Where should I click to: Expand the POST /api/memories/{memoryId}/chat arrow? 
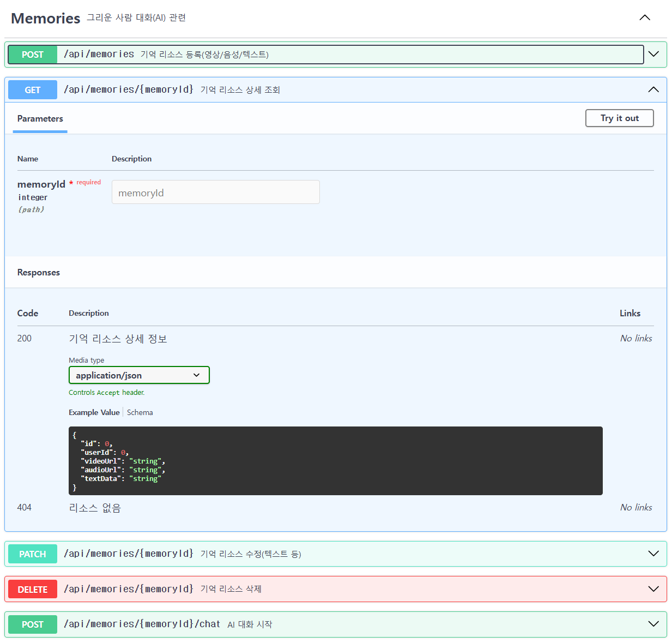pos(653,624)
